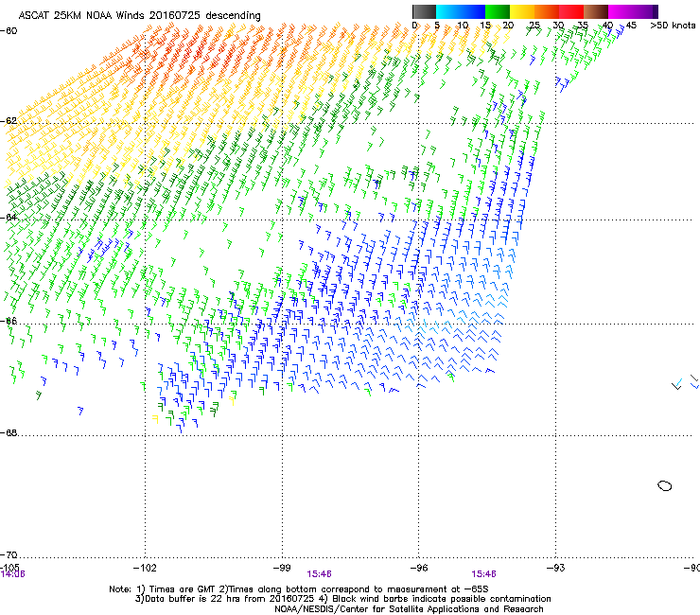This screenshot has width=700, height=615.
Task: Click the latitude label '-60'
Action: point(9,31)
